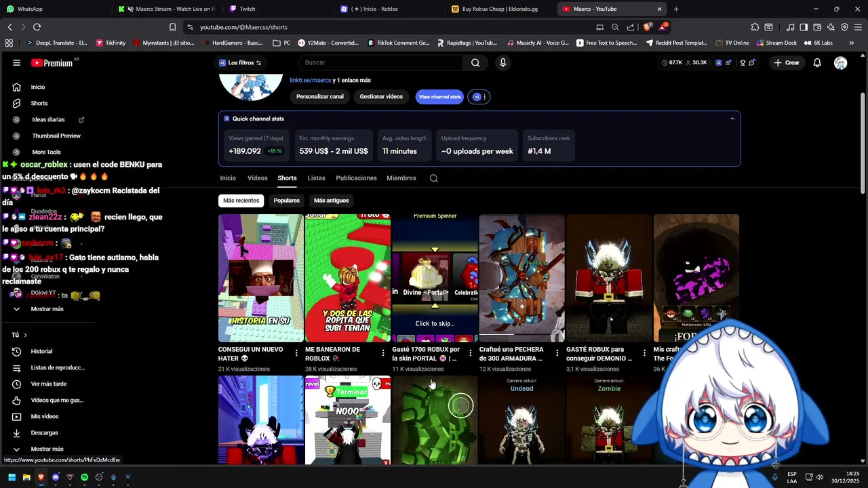
Task: Click the Personalizar canal button
Action: (x=320, y=97)
